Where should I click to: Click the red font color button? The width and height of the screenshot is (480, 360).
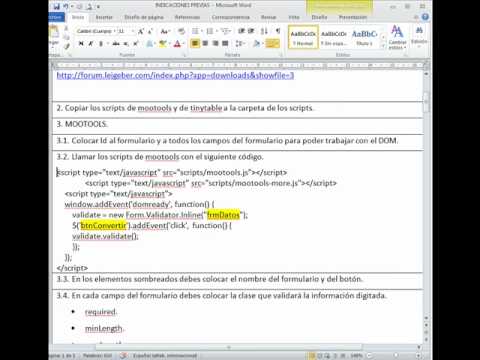pos(178,43)
